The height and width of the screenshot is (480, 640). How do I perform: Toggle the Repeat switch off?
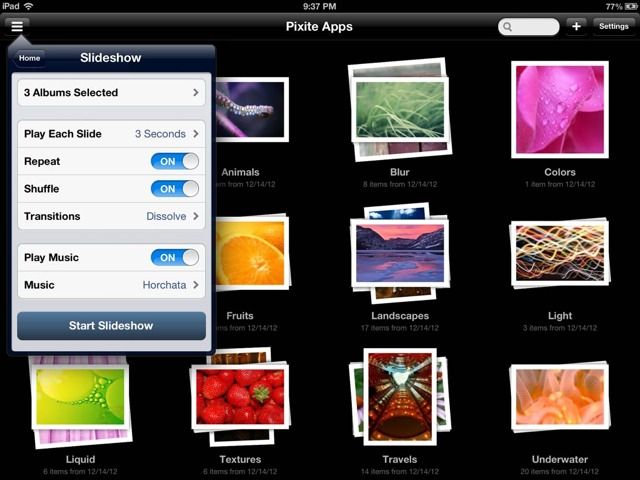[175, 161]
